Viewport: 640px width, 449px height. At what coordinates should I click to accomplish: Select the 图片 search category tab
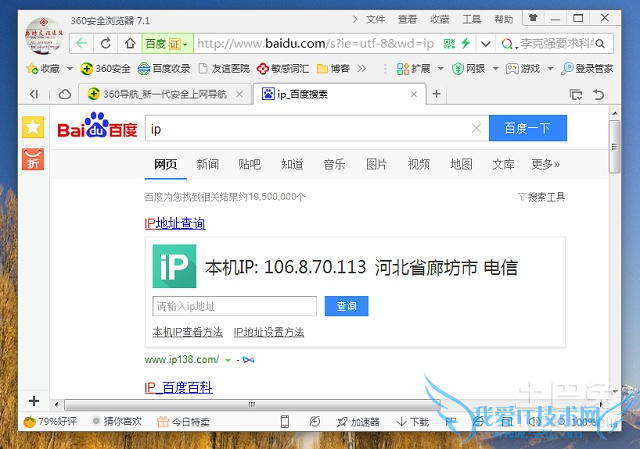(376, 164)
